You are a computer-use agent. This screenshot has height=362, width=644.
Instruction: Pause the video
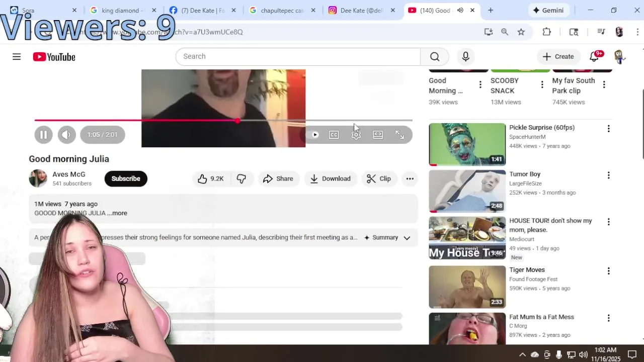click(x=43, y=134)
